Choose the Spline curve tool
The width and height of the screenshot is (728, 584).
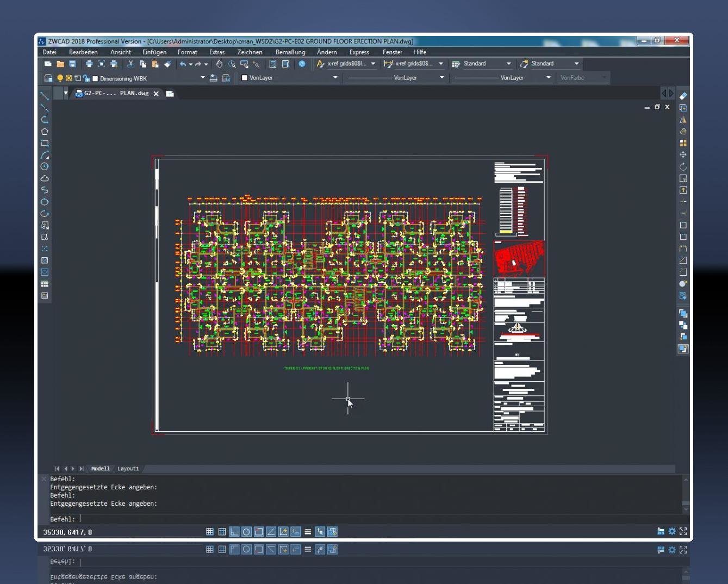point(45,190)
